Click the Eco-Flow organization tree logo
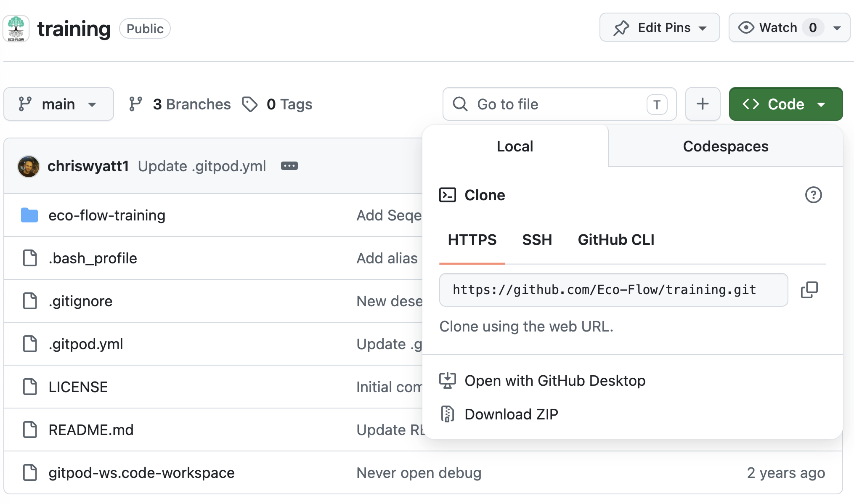Screen dimensions: 854x504 tap(16, 29)
